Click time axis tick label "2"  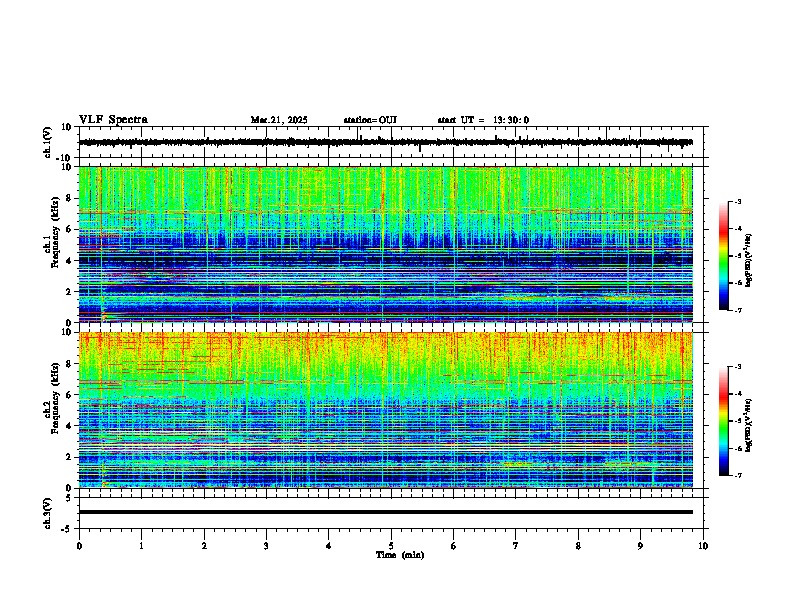204,546
